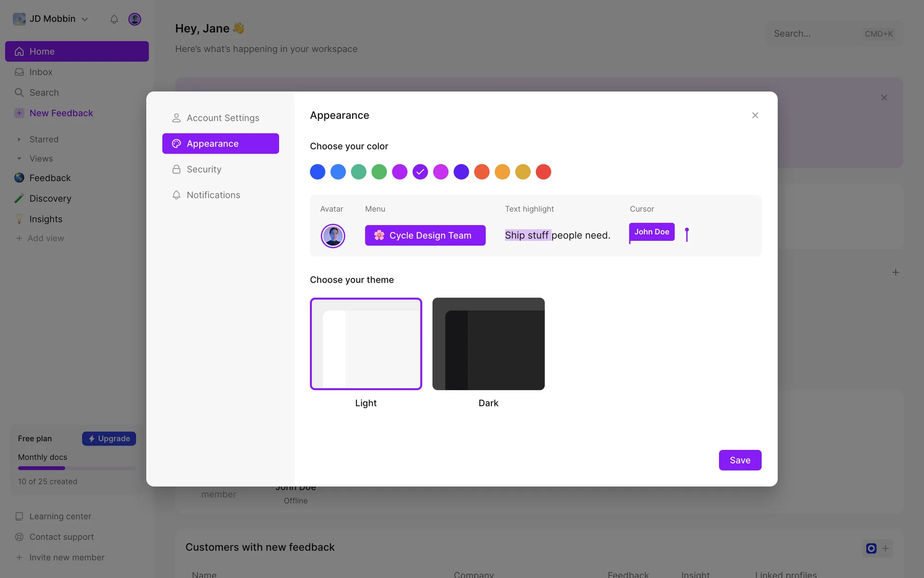Select the Light theme thumbnail
Viewport: 924px width, 578px height.
[366, 344]
